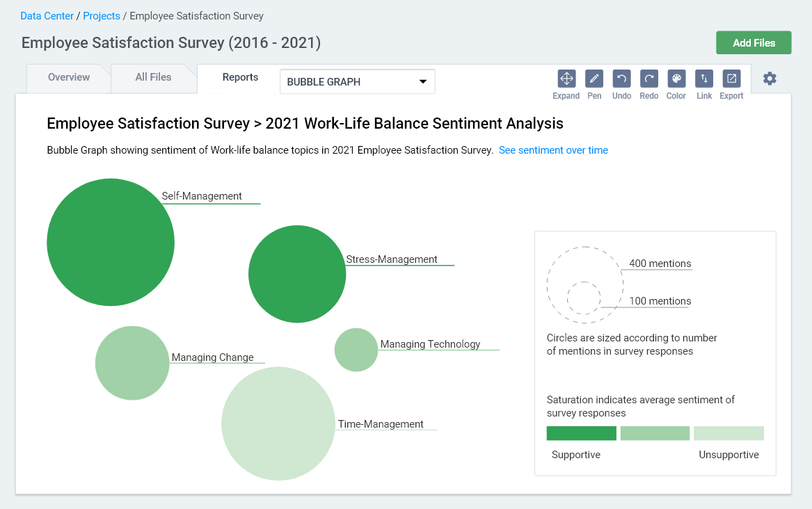Open the BUBBLE GRAPH report dropdown
The width and height of the screenshot is (812, 509).
tap(357, 81)
